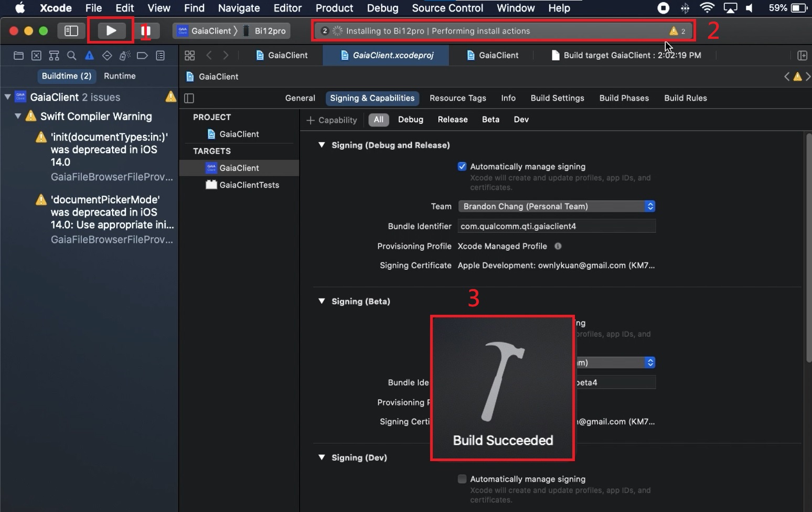
Task: Open the Source Control menu
Action: click(x=447, y=8)
